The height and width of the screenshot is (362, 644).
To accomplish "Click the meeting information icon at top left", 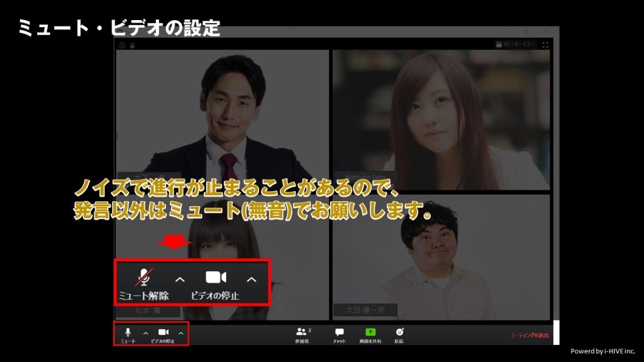I will coord(122,45).
